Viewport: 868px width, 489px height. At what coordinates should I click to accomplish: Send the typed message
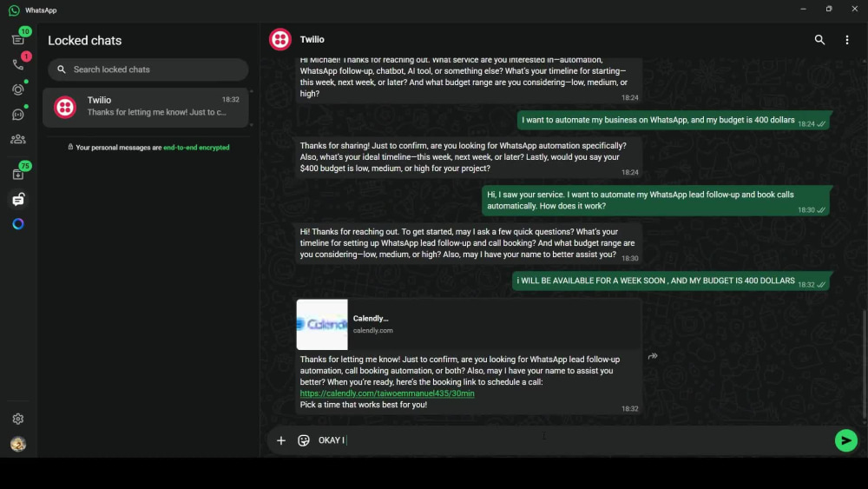click(x=845, y=440)
